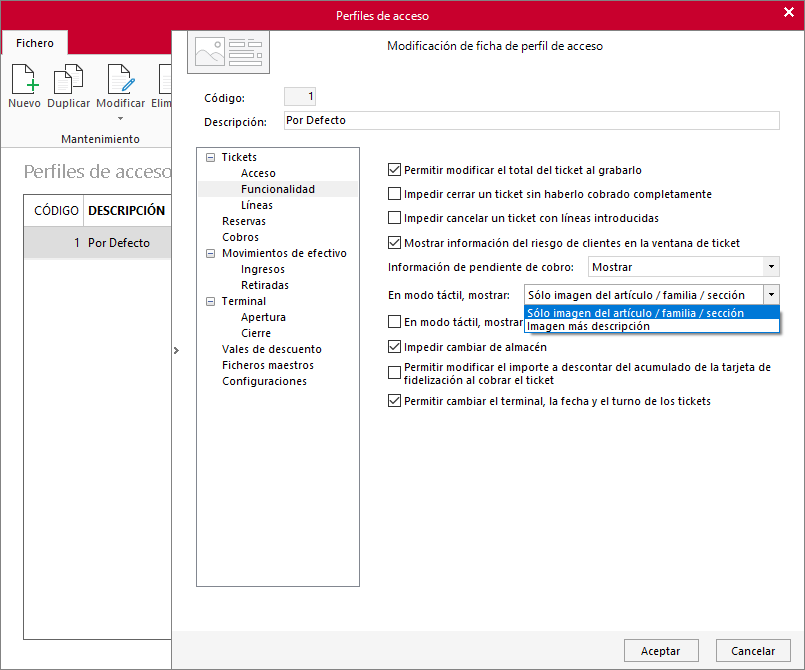The width and height of the screenshot is (805, 670).
Task: Select 'Por Defecto' row in profiles list
Action: click(x=98, y=242)
